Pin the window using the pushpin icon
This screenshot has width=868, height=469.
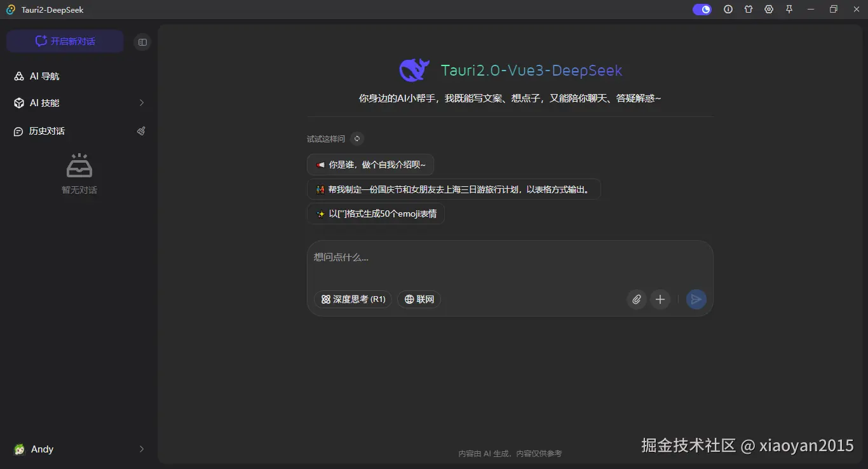(789, 9)
